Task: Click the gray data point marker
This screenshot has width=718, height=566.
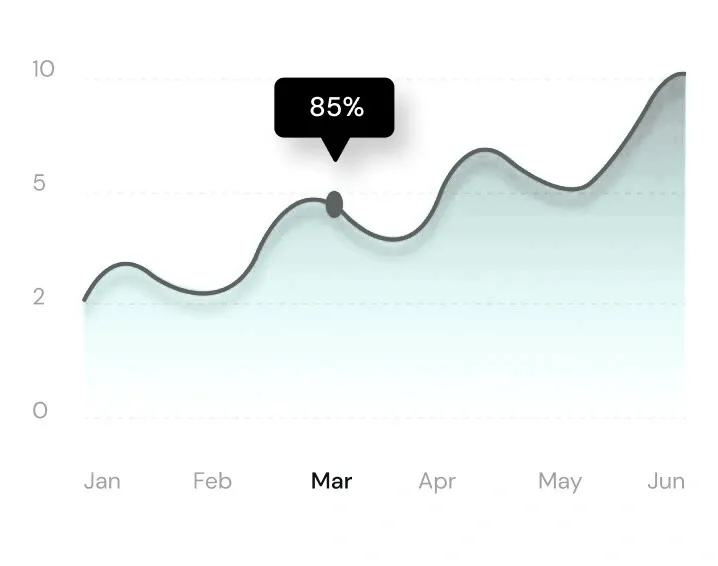Action: (334, 204)
